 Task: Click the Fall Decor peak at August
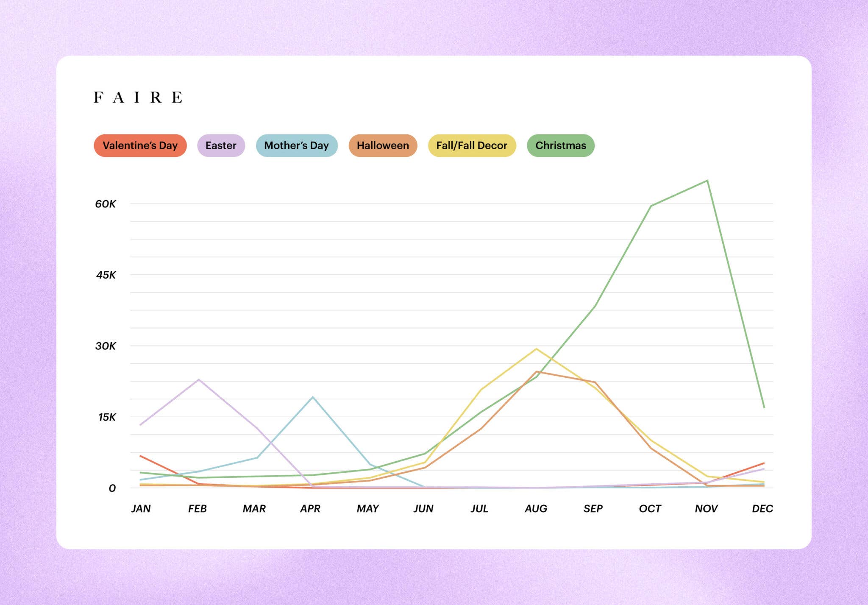tap(537, 349)
